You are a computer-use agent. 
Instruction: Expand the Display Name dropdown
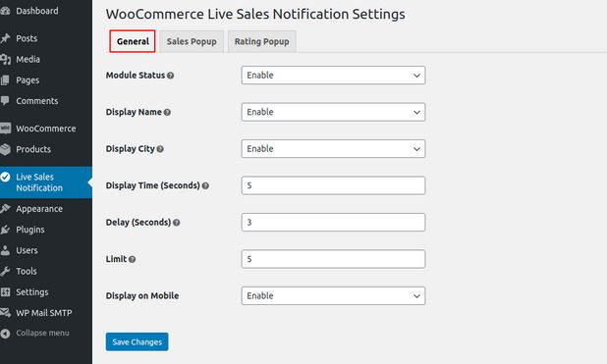333,112
